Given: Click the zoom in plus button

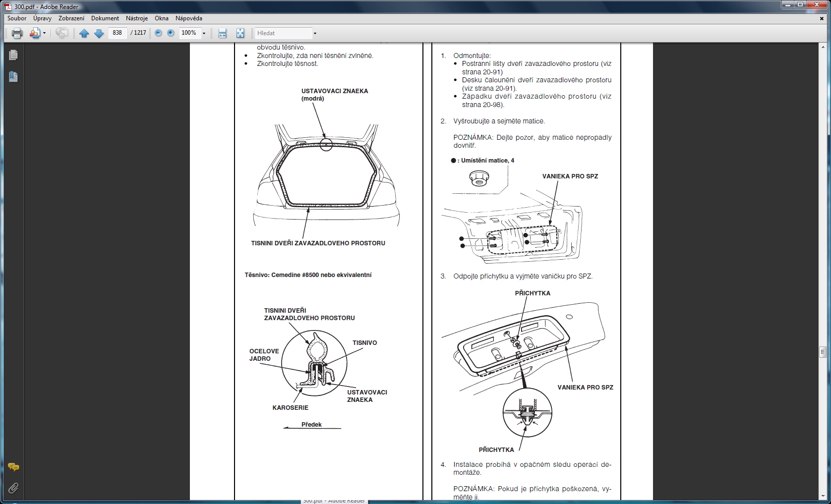Looking at the screenshot, I should [171, 33].
